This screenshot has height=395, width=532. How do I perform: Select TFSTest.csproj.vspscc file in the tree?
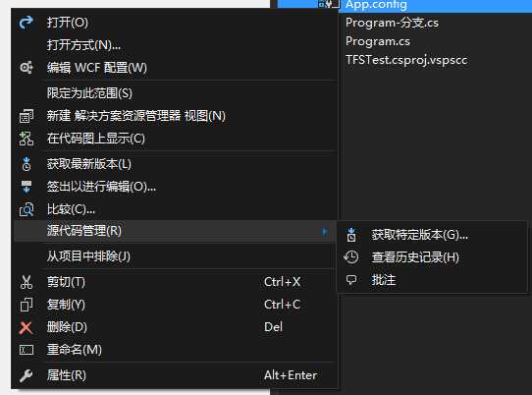coord(406,60)
